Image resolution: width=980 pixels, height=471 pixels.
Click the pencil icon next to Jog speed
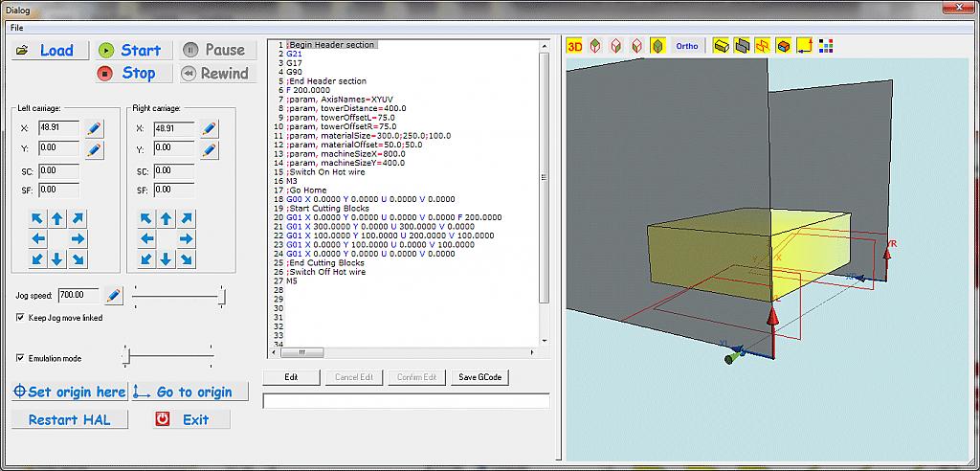(x=113, y=295)
